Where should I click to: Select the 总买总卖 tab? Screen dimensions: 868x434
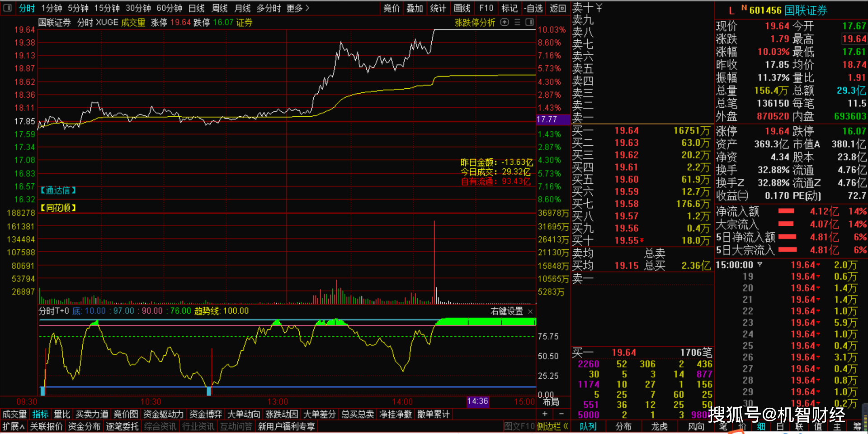click(358, 414)
